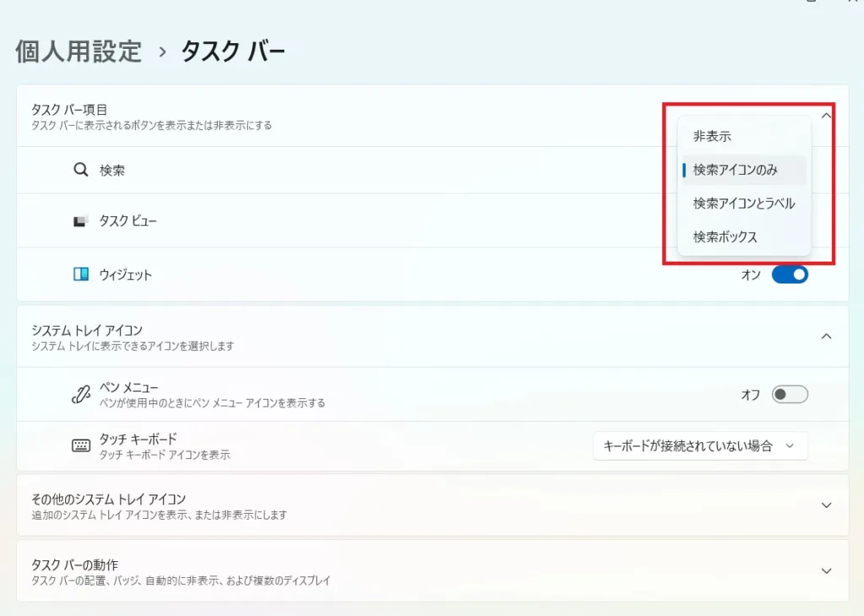Select 非表示 from the search menu
Viewport: 864px width, 616px height.
[x=712, y=136]
